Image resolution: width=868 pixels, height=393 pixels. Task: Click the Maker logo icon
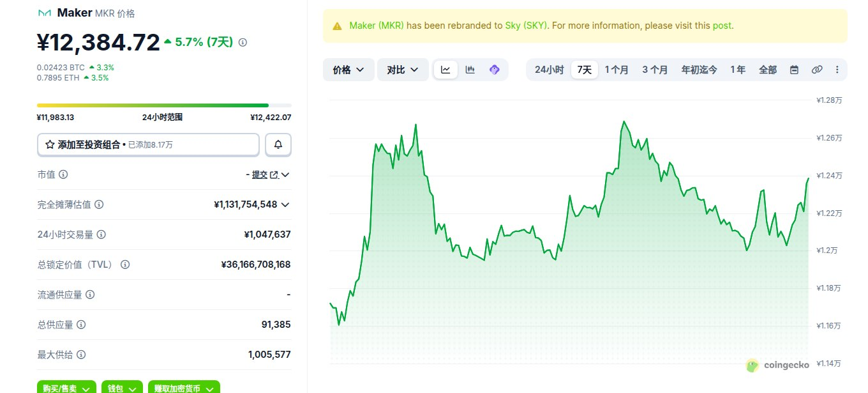coord(44,13)
